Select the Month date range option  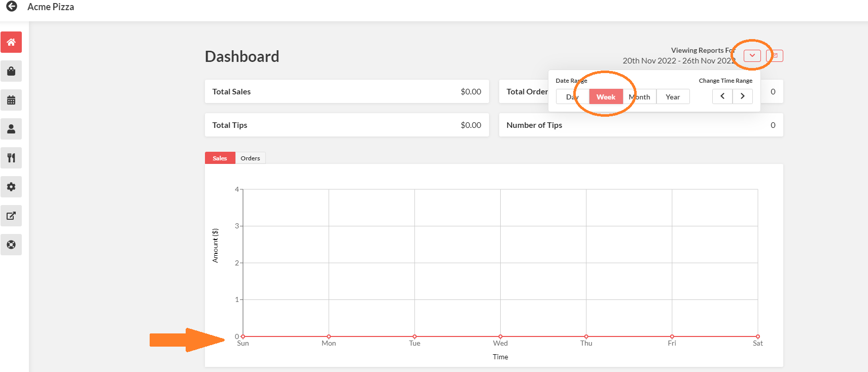click(640, 97)
